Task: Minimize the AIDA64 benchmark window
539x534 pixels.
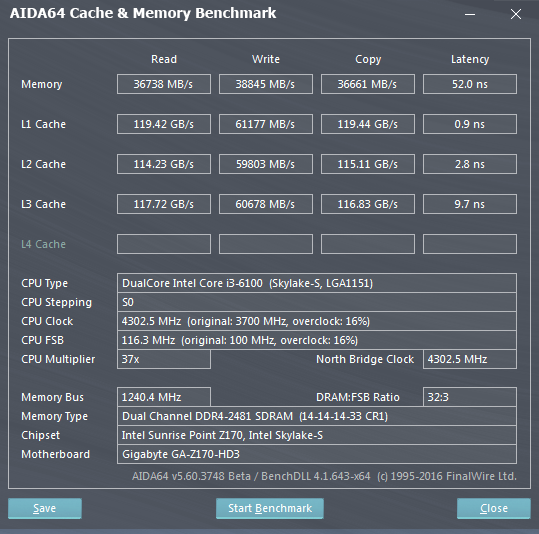Action: (470, 14)
